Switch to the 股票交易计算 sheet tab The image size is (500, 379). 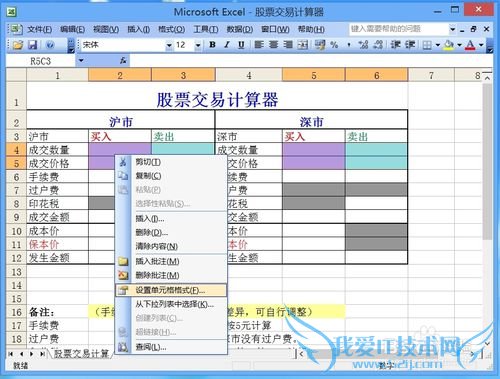(82, 354)
